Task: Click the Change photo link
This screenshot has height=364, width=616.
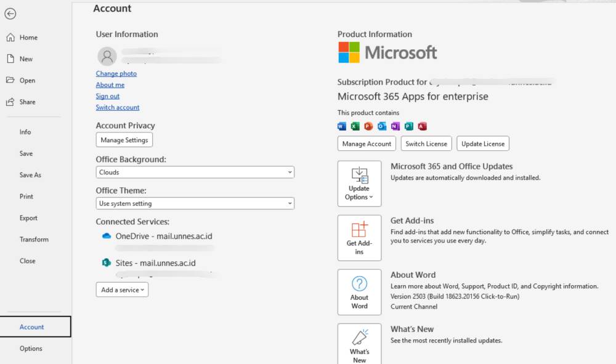Action: 116,73
